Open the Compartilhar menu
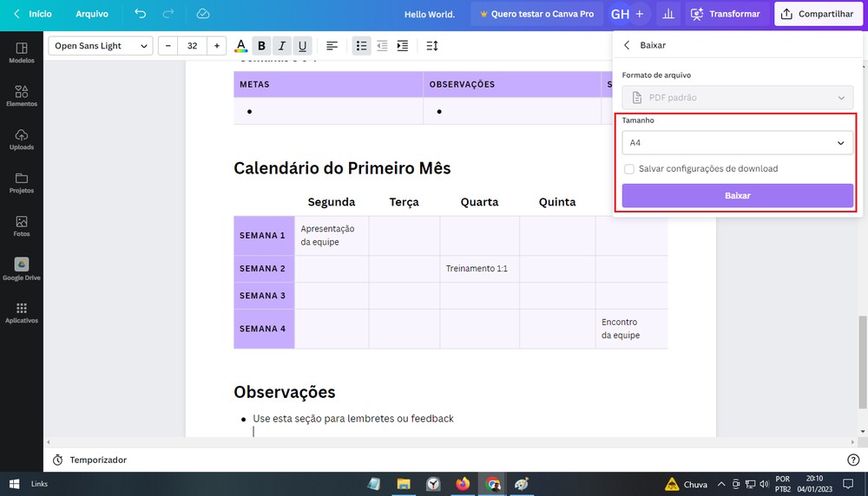This screenshot has width=868, height=496. point(819,14)
